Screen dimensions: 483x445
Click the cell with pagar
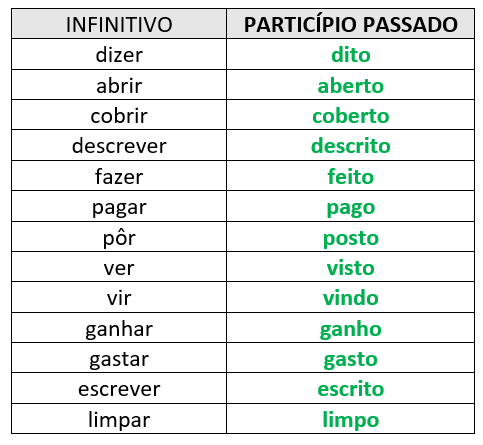pyautogui.click(x=119, y=207)
